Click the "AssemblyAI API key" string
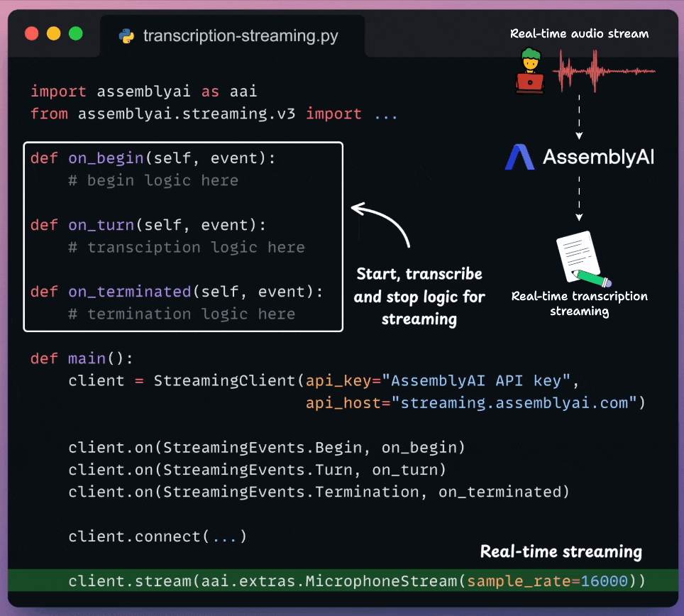The image size is (684, 616). (476, 381)
